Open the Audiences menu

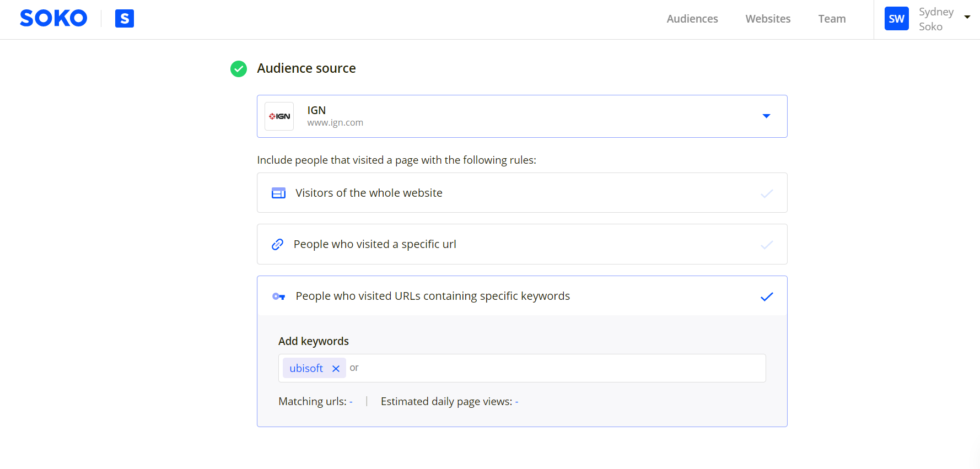coord(692,19)
